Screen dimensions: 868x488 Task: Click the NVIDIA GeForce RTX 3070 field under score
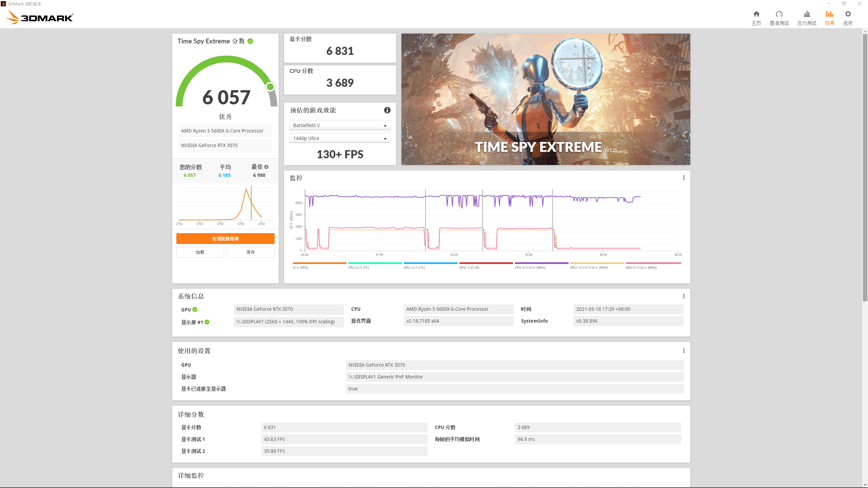click(x=225, y=145)
